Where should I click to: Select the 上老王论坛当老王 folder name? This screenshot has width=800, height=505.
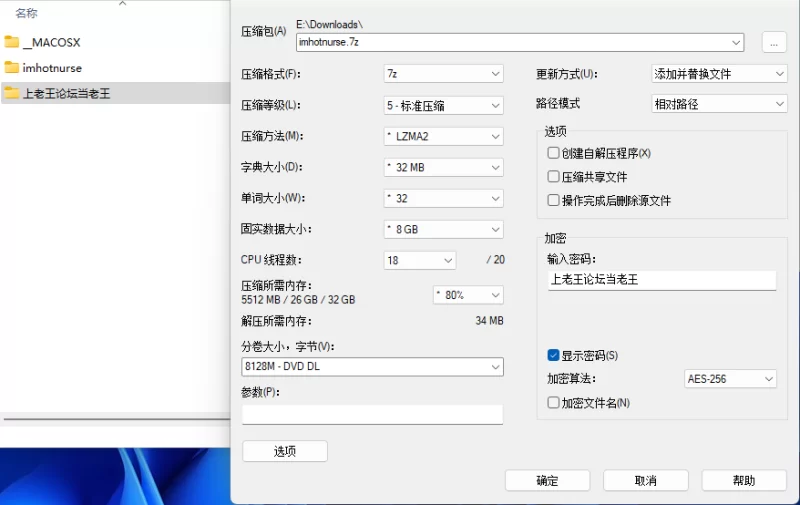point(66,93)
